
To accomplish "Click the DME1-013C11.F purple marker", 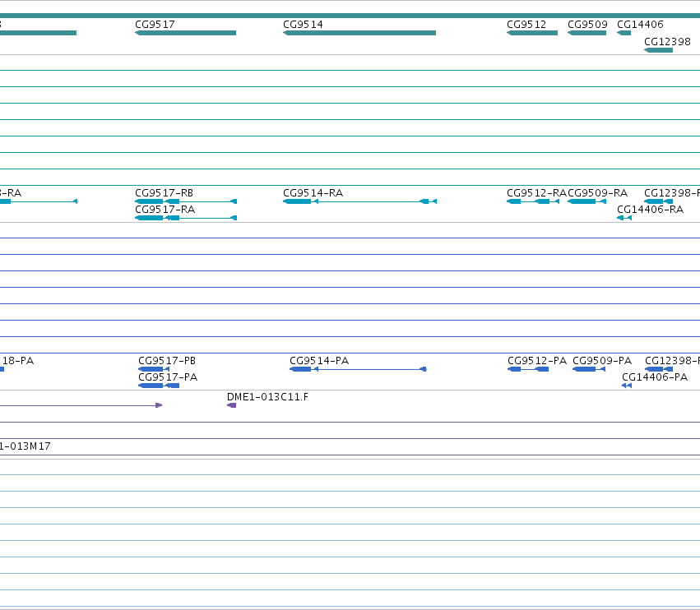I will 232,405.
